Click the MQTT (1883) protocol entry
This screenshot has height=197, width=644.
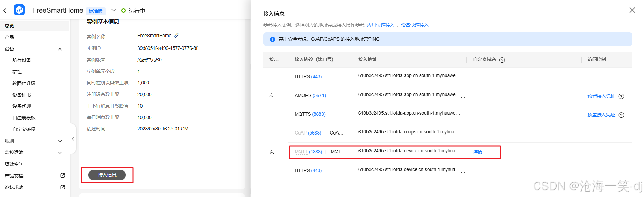tap(308, 152)
